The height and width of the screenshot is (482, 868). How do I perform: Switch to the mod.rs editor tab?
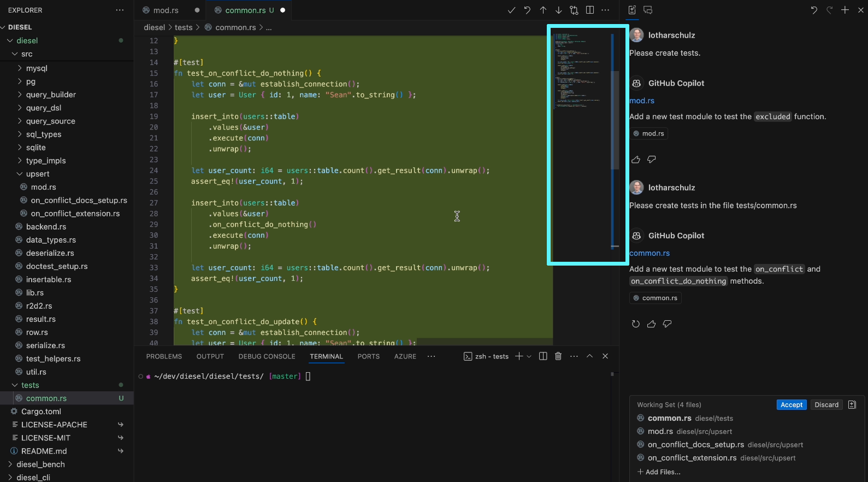166,10
